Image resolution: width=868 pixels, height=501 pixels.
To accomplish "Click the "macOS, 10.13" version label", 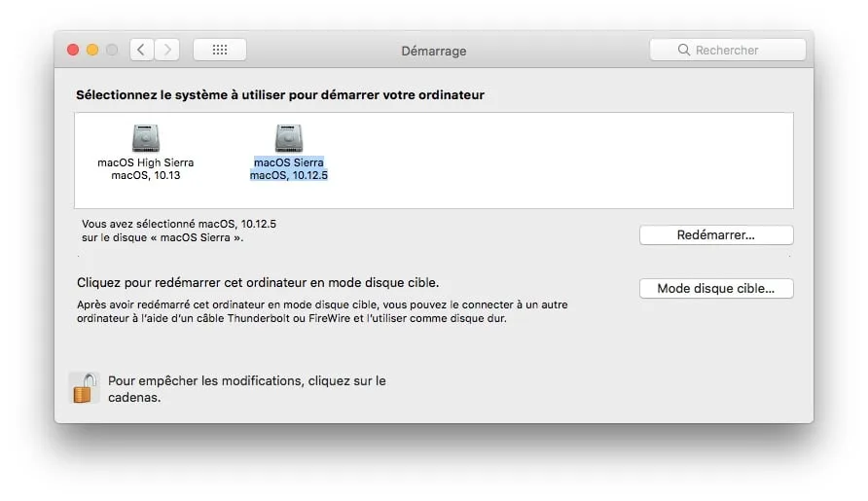I will click(146, 175).
